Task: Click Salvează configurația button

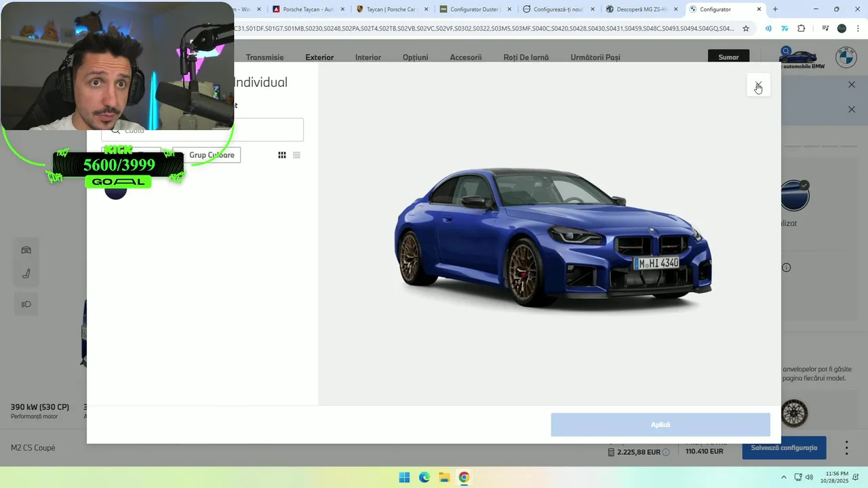Action: point(784,448)
